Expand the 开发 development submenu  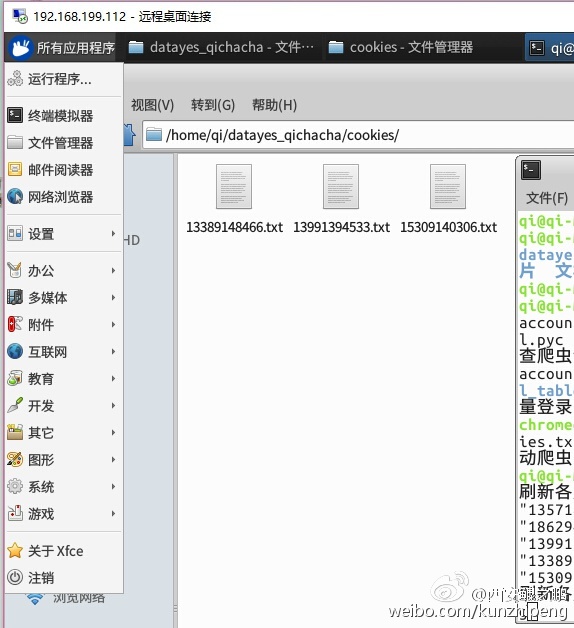click(64, 406)
